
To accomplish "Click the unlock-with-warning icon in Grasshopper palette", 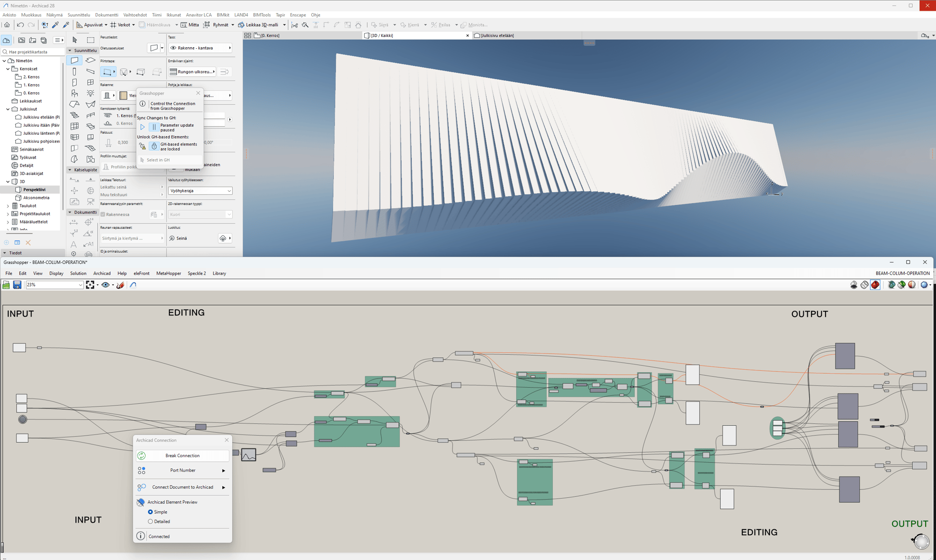I will pyautogui.click(x=143, y=146).
